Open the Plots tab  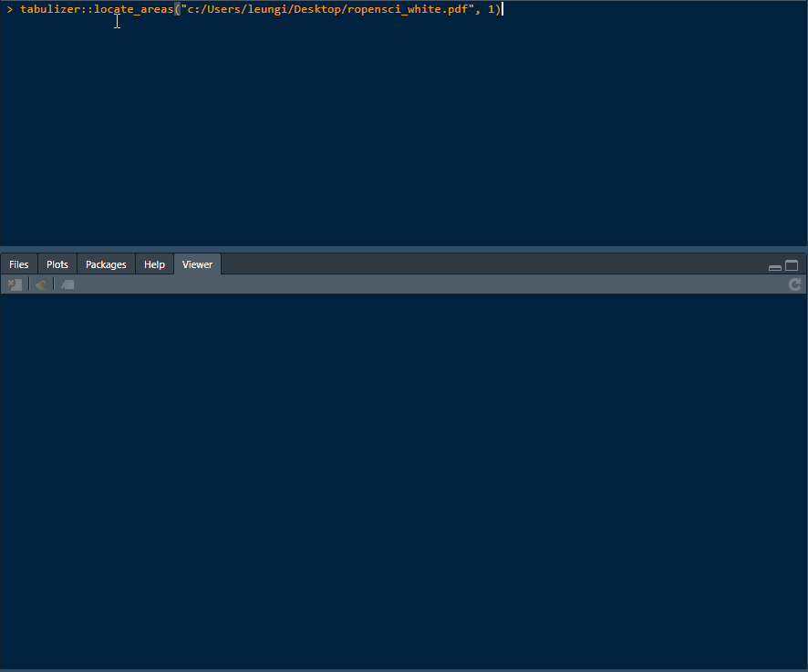57,264
